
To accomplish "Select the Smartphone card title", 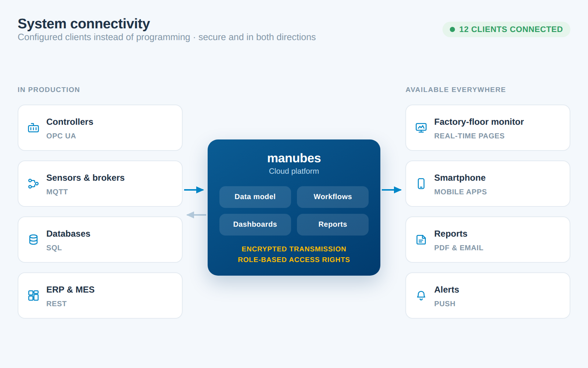I will tap(460, 178).
